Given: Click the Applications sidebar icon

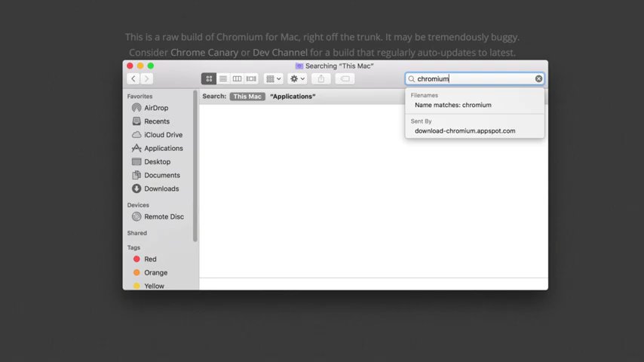Looking at the screenshot, I should tap(136, 148).
